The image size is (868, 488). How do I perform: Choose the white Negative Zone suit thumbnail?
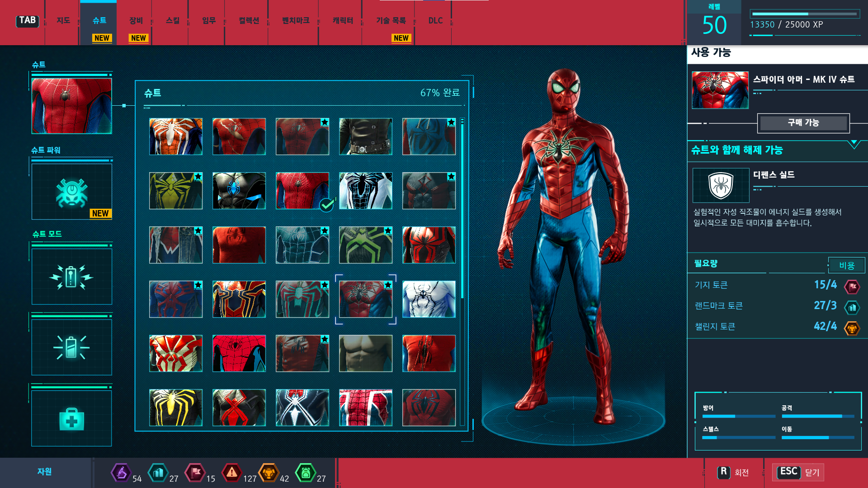[366, 191]
